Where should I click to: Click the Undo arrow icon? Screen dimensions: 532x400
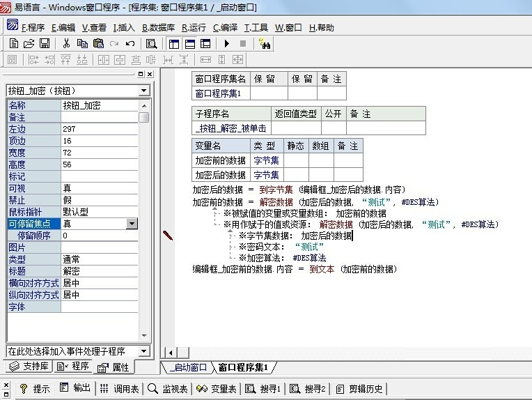tap(130, 43)
